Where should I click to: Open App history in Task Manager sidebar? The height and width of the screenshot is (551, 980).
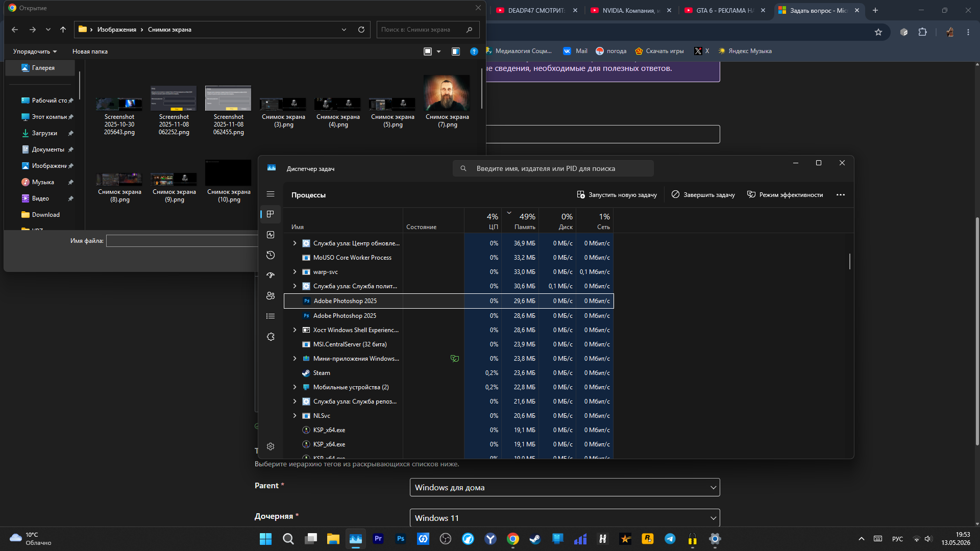[x=271, y=255]
